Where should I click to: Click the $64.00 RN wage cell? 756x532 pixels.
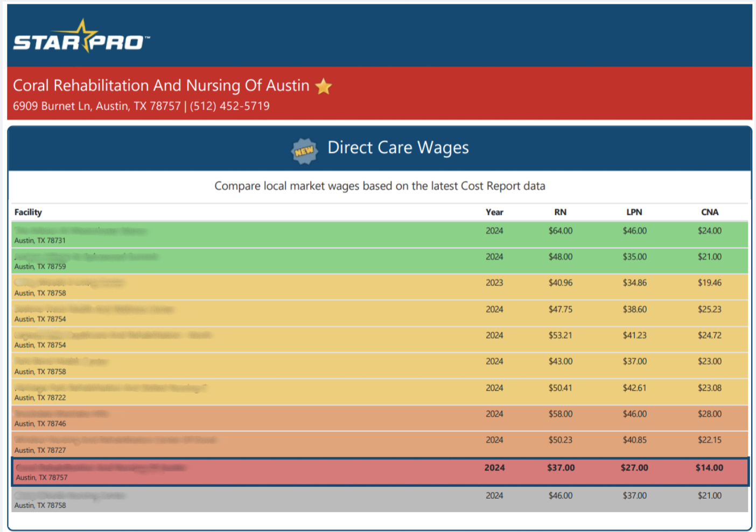coord(561,231)
